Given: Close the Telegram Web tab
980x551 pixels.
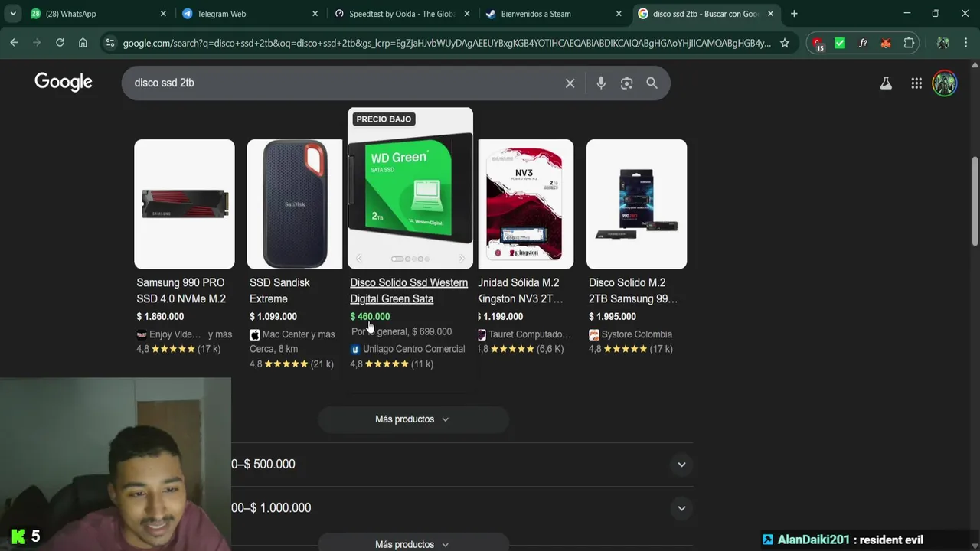Looking at the screenshot, I should coord(315,14).
